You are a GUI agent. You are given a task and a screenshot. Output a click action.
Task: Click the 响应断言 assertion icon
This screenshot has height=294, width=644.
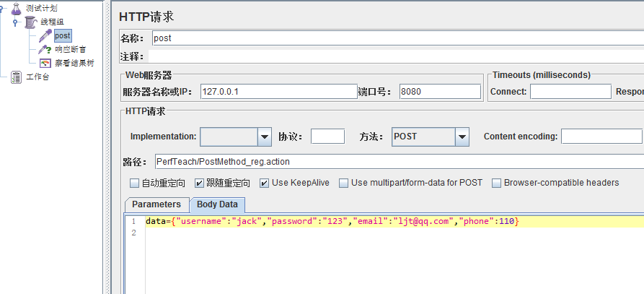[x=45, y=50]
